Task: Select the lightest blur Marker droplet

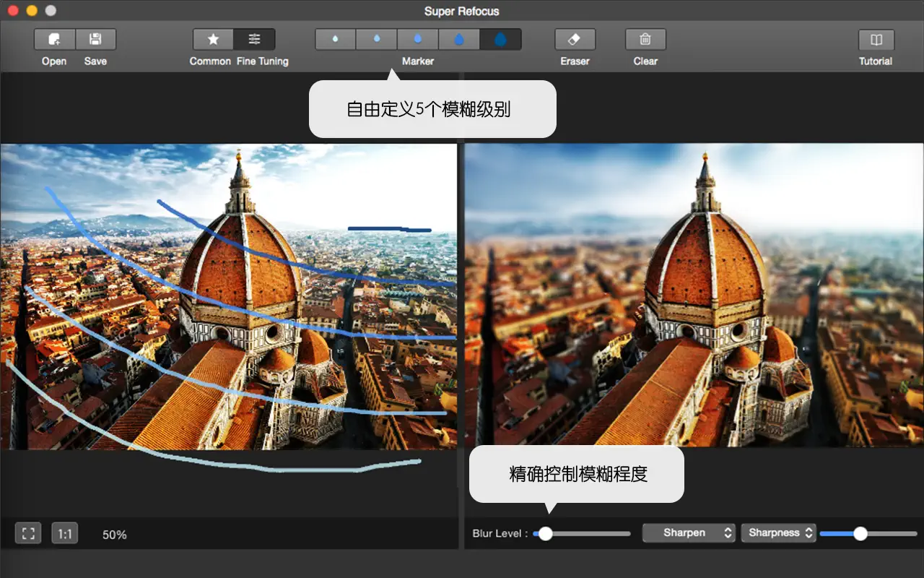Action: click(334, 38)
